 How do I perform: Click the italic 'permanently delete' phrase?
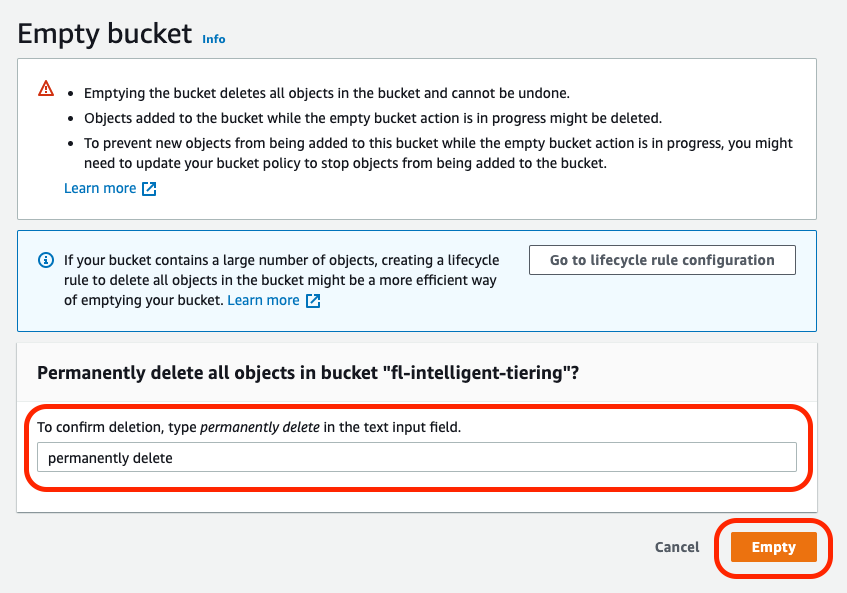click(259, 427)
